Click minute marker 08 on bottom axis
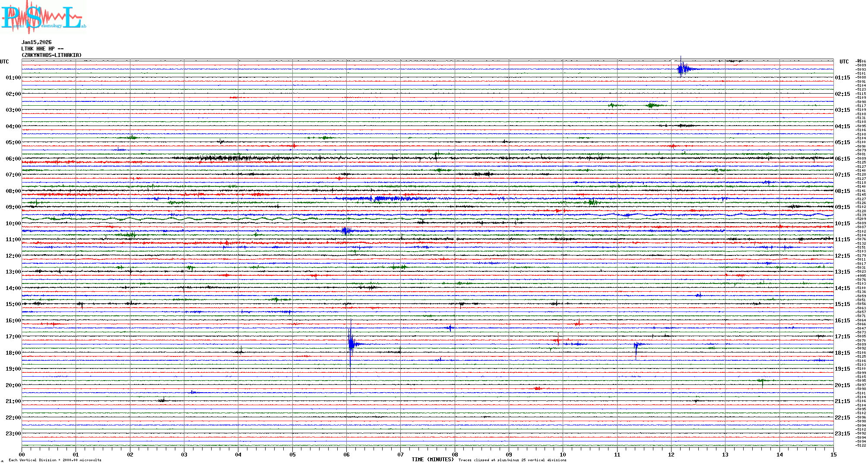The height and width of the screenshot is (466, 868). pyautogui.click(x=455, y=454)
